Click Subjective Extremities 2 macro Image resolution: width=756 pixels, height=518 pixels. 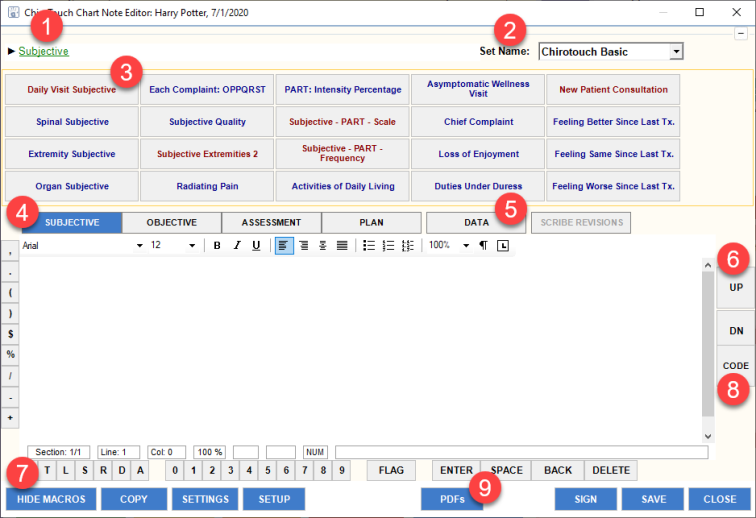point(207,154)
